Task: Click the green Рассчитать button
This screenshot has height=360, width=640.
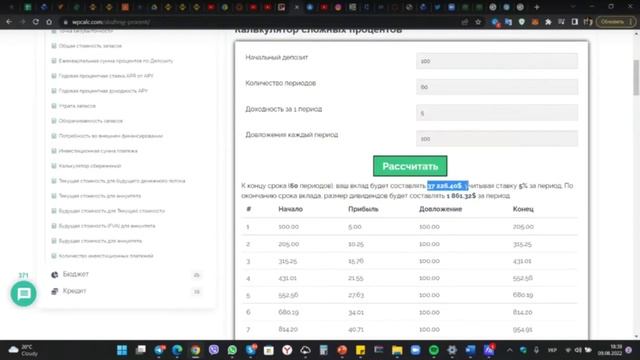Action: pyautogui.click(x=410, y=166)
